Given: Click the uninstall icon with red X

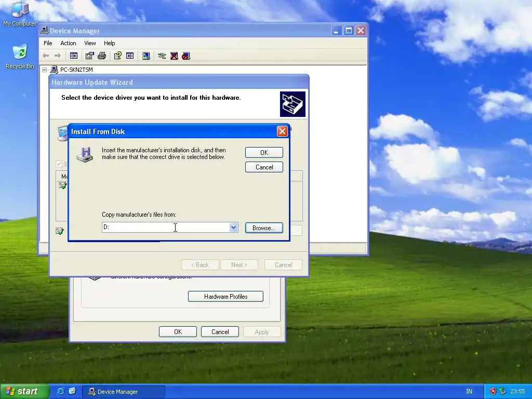Looking at the screenshot, I should pyautogui.click(x=174, y=56).
